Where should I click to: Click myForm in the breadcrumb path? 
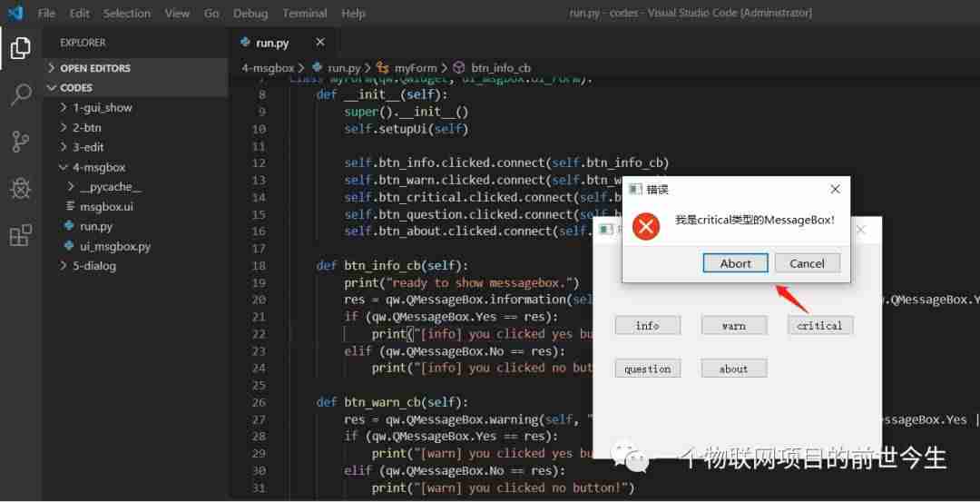pos(416,67)
